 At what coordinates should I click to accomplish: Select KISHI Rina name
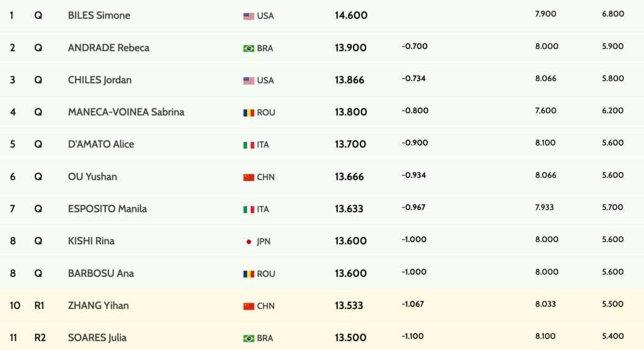[91, 241]
